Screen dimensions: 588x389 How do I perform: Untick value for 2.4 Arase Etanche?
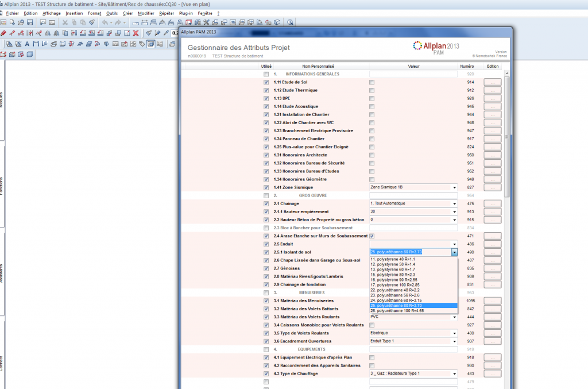click(x=372, y=236)
